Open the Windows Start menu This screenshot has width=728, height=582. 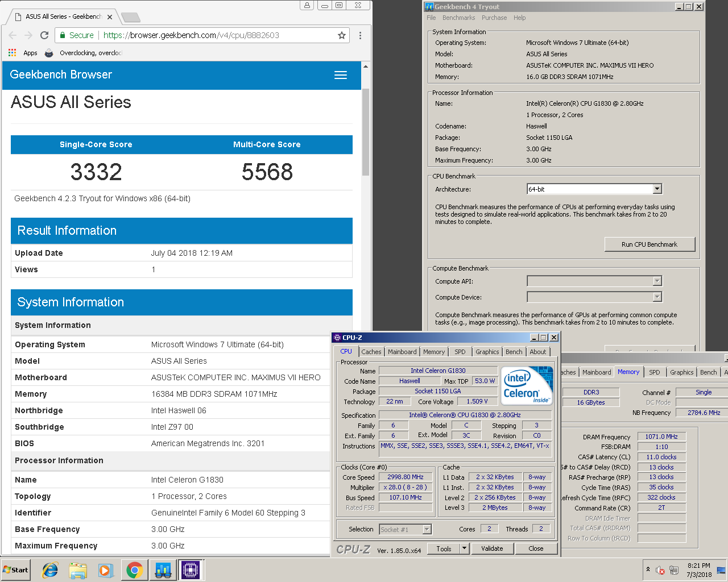(16, 570)
